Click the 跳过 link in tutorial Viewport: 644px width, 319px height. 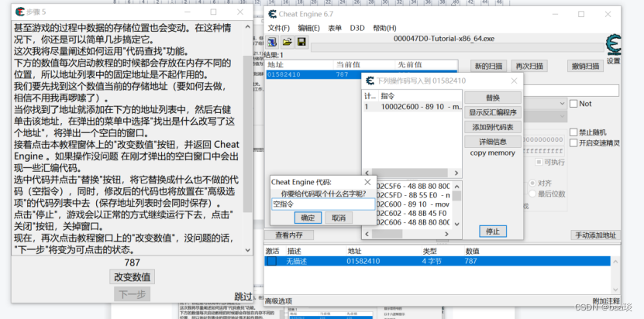point(243,297)
